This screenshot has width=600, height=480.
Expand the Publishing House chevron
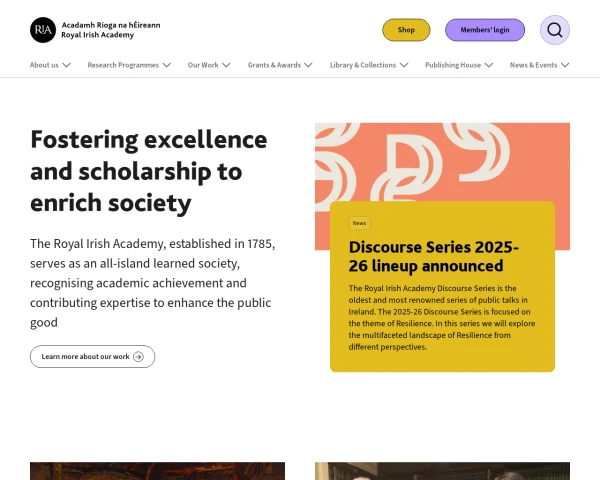490,65
